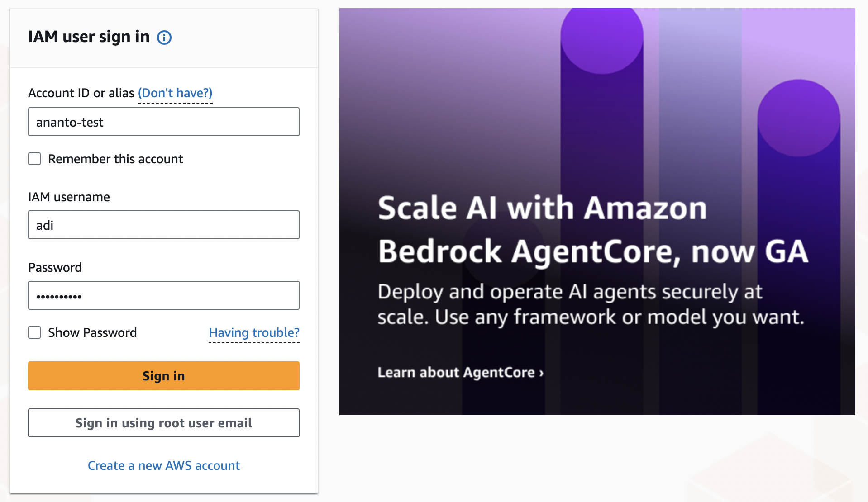Click the Learn about AgentCore chevron arrow
The width and height of the screenshot is (868, 502).
541,373
